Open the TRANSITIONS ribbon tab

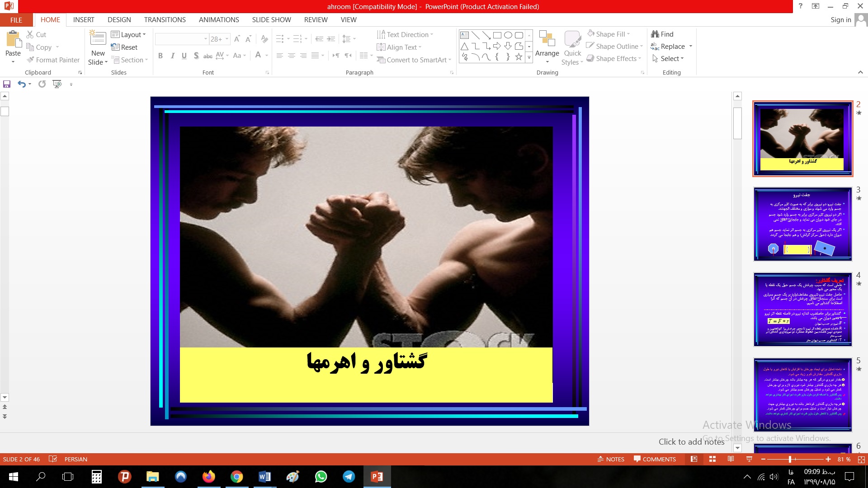165,19
